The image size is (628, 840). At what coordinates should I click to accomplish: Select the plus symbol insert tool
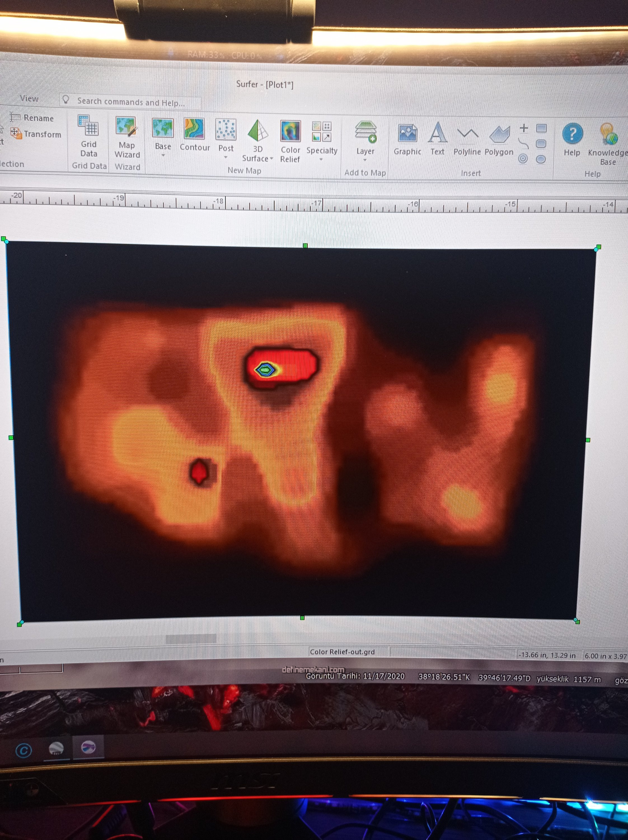524,128
